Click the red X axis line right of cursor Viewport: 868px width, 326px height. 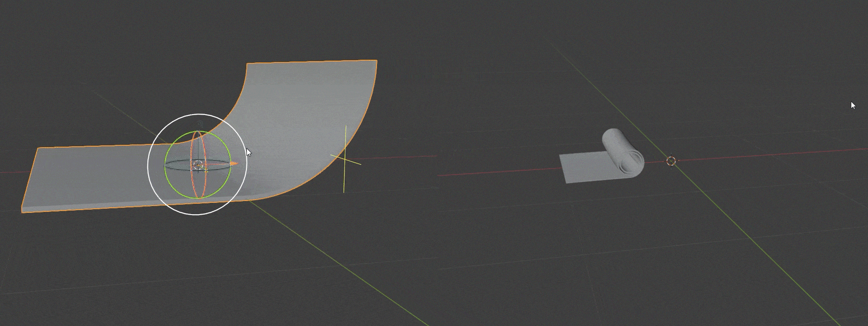pyautogui.click(x=769, y=154)
